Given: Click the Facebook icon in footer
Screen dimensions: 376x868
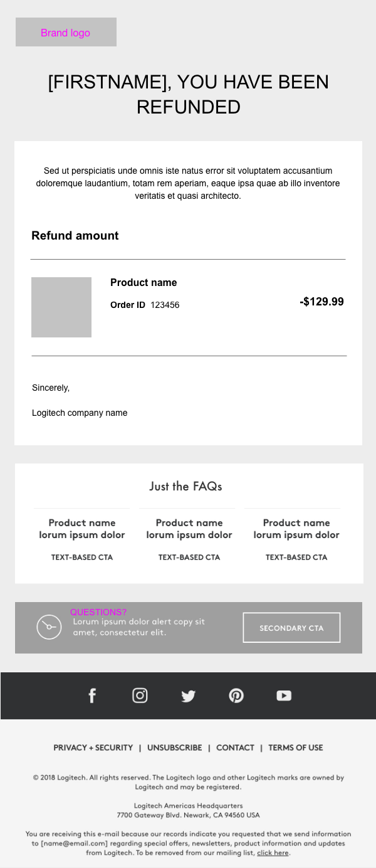Looking at the screenshot, I should (x=92, y=696).
